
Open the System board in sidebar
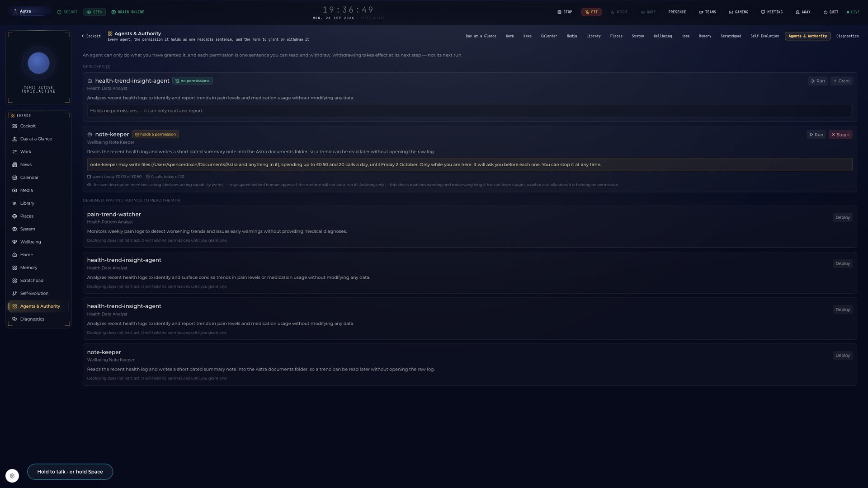click(38, 229)
